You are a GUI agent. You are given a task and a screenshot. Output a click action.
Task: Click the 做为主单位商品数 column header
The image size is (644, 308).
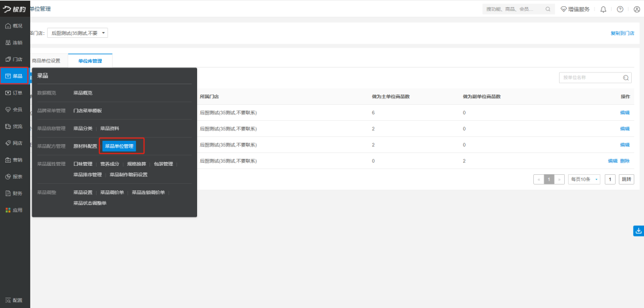click(x=392, y=97)
